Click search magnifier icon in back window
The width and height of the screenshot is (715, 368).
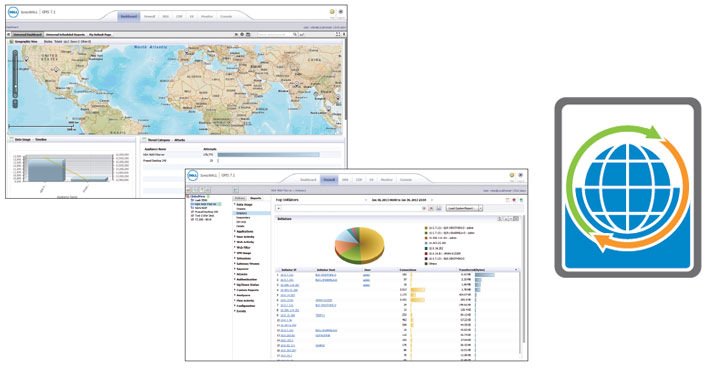pyautogui.click(x=295, y=35)
